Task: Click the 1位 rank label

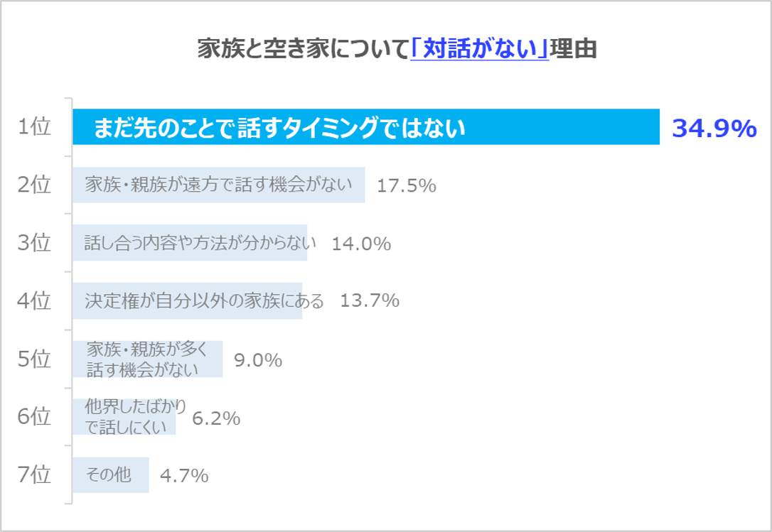Action: pos(34,127)
